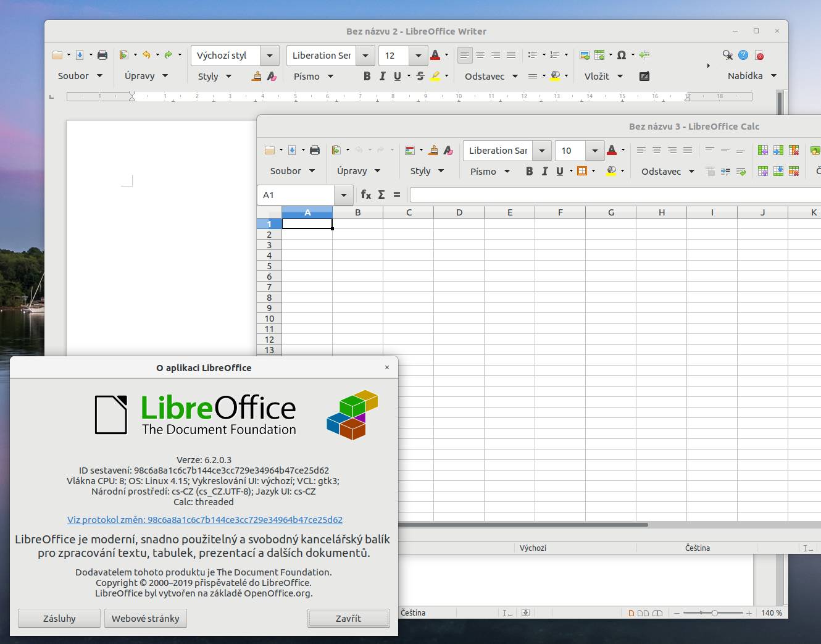
Task: Toggle Bold in Writer toolbar
Action: [x=367, y=76]
